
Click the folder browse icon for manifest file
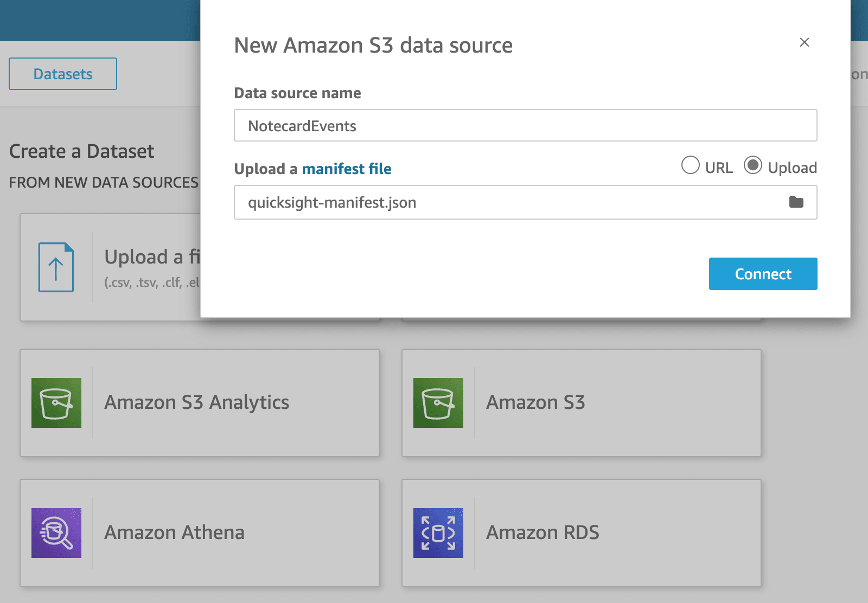tap(796, 202)
